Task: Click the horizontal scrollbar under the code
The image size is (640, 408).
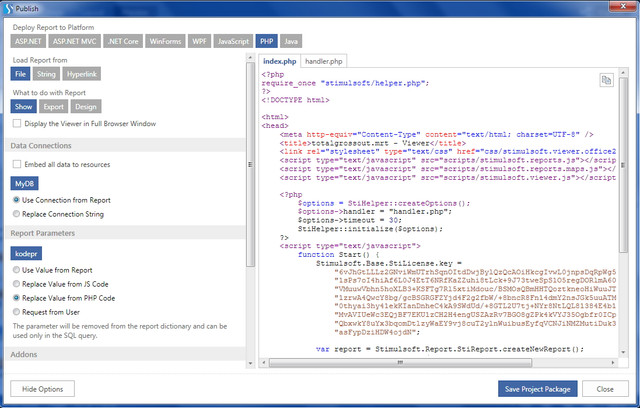Action: point(400,362)
